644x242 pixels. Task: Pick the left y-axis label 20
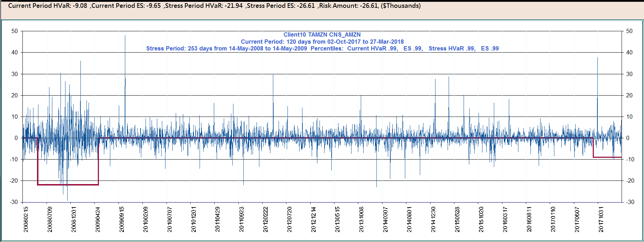(15, 95)
